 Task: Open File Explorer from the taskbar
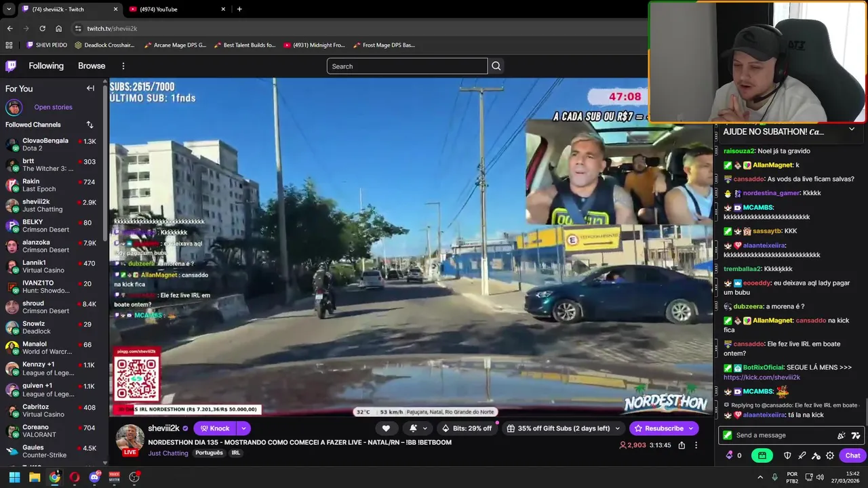click(35, 477)
